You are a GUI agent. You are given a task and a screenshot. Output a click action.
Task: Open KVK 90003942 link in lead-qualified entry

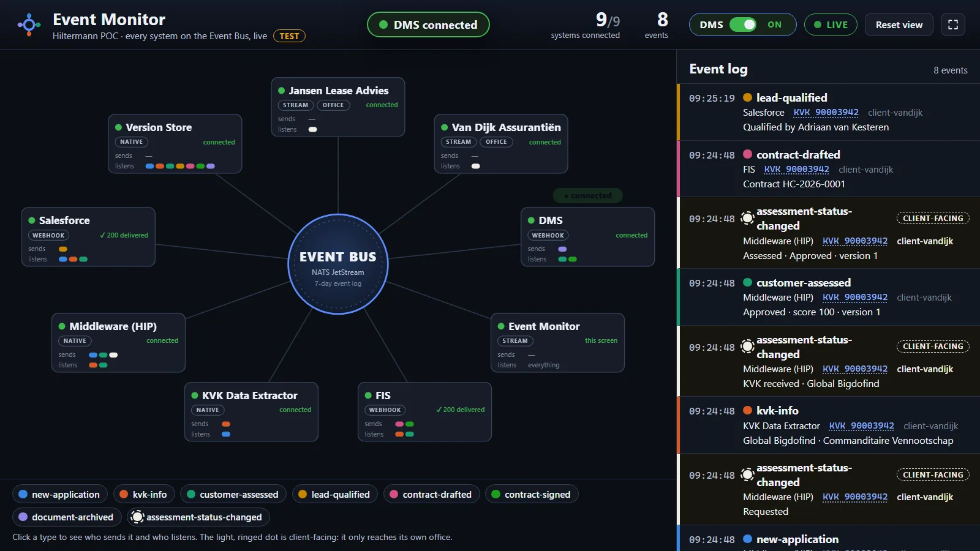pyautogui.click(x=826, y=113)
